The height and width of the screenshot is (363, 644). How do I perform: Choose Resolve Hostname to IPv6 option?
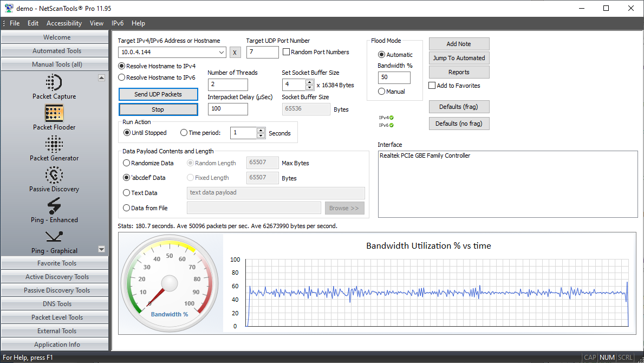point(122,77)
